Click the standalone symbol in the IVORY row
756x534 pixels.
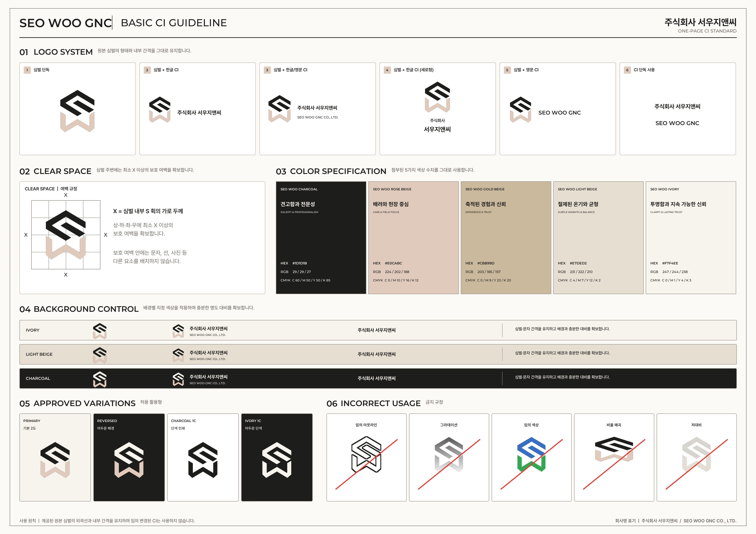100,331
